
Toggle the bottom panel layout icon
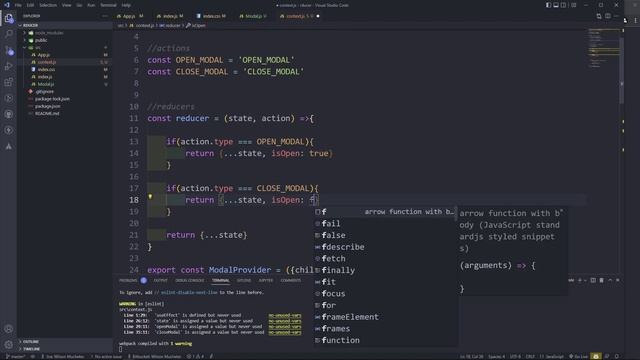pos(556,5)
